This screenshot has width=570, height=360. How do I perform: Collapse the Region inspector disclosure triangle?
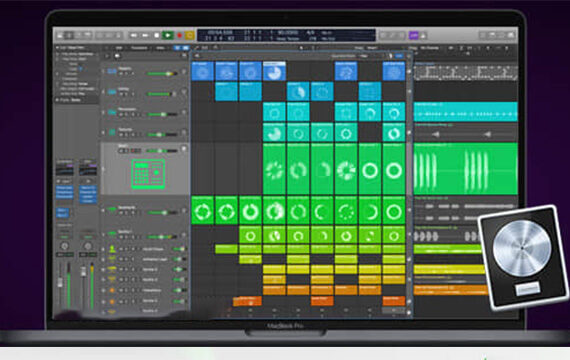pos(57,48)
